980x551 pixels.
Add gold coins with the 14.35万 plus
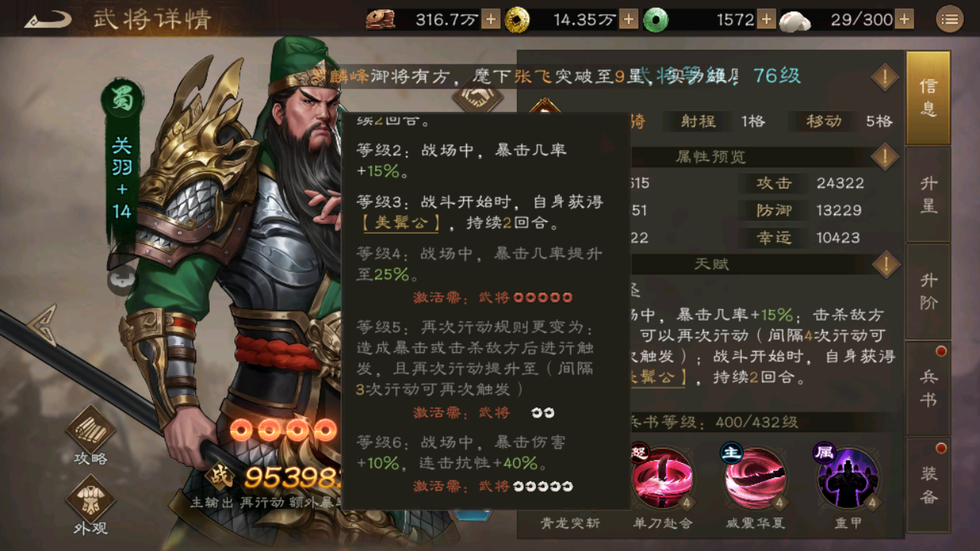tap(629, 19)
